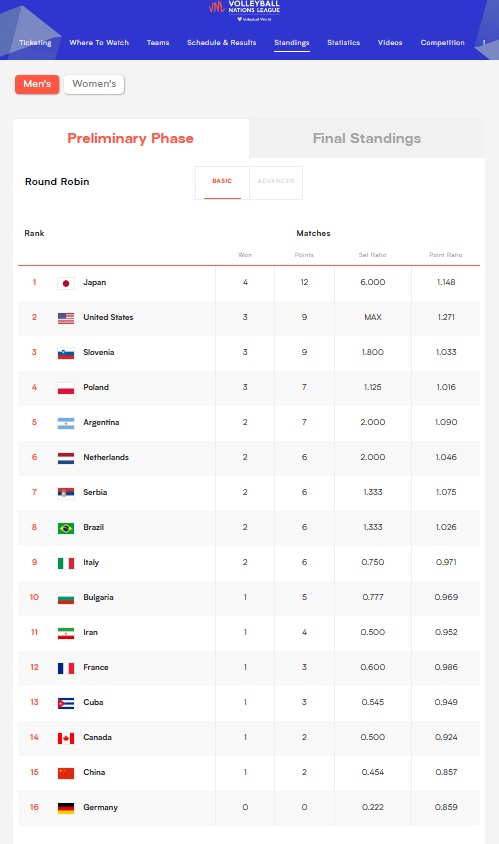Open the Poland team link
This screenshot has width=499, height=844.
click(x=96, y=387)
